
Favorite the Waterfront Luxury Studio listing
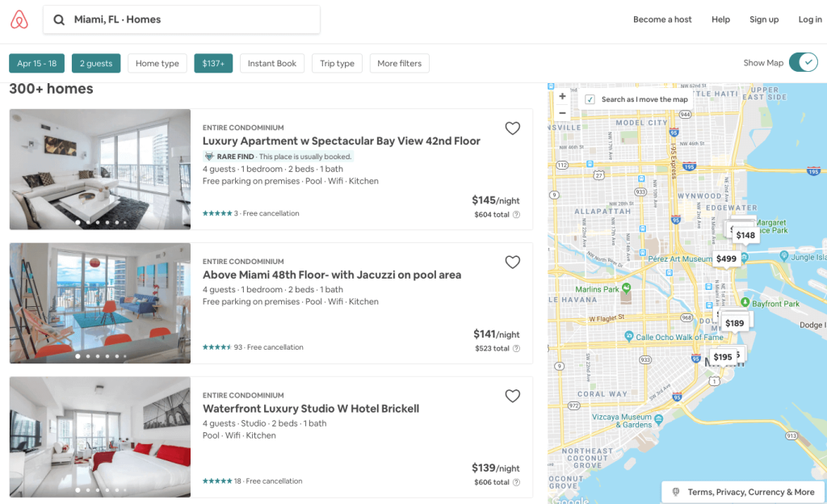pyautogui.click(x=512, y=396)
